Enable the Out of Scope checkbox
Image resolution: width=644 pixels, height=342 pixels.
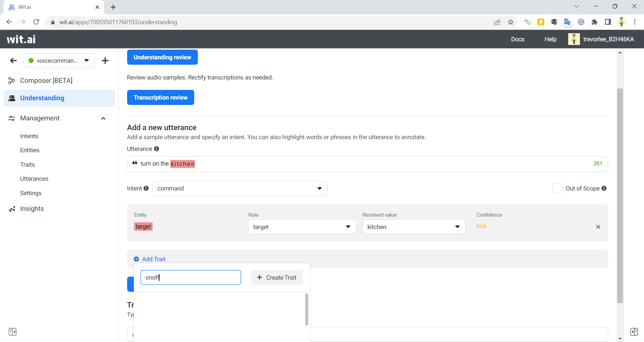point(557,188)
